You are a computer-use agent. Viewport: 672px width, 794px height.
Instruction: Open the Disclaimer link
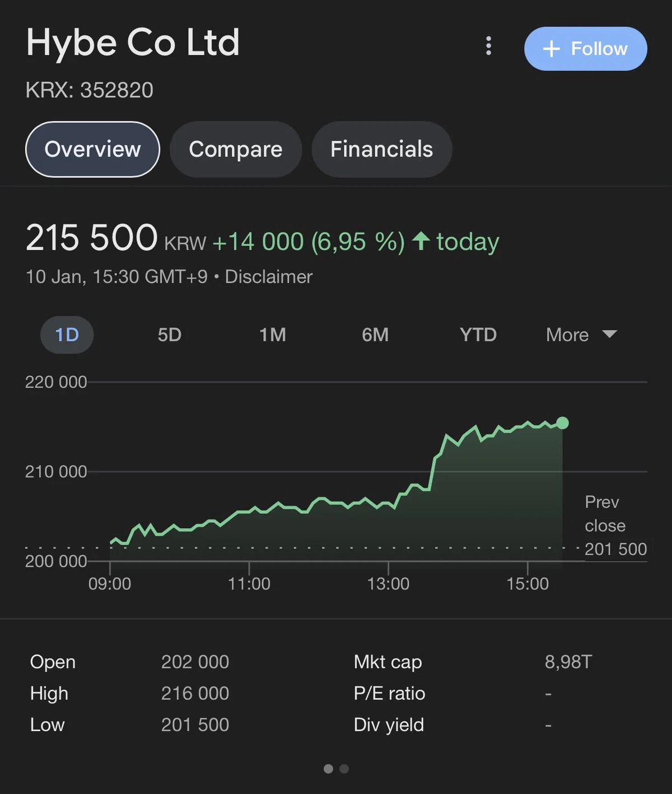268,277
